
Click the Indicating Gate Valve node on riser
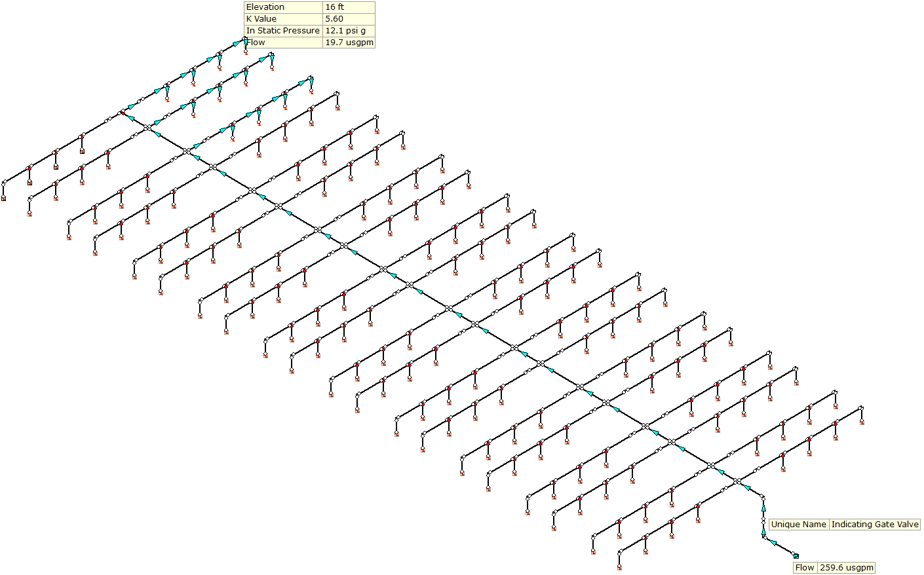pyautogui.click(x=763, y=521)
